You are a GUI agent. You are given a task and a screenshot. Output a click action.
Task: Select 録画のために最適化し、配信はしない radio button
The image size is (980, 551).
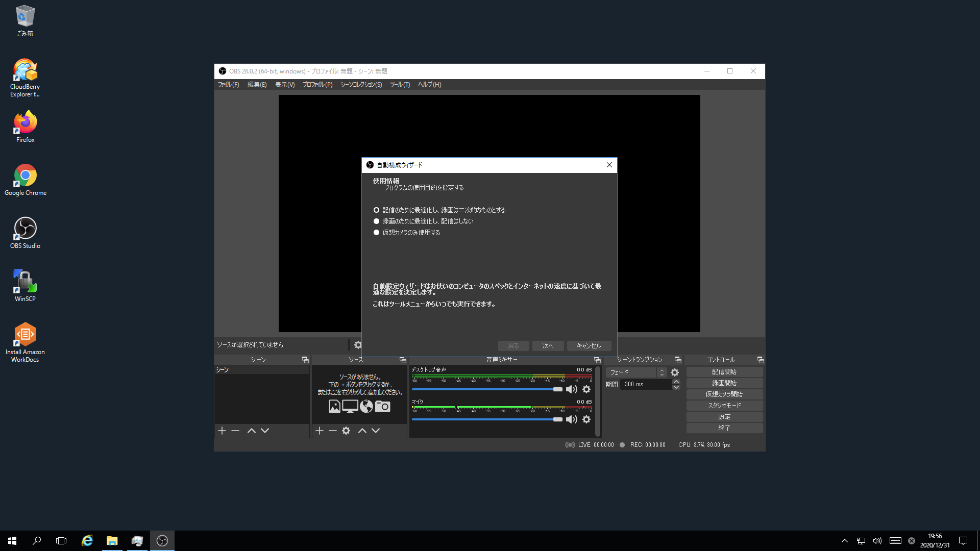point(376,221)
